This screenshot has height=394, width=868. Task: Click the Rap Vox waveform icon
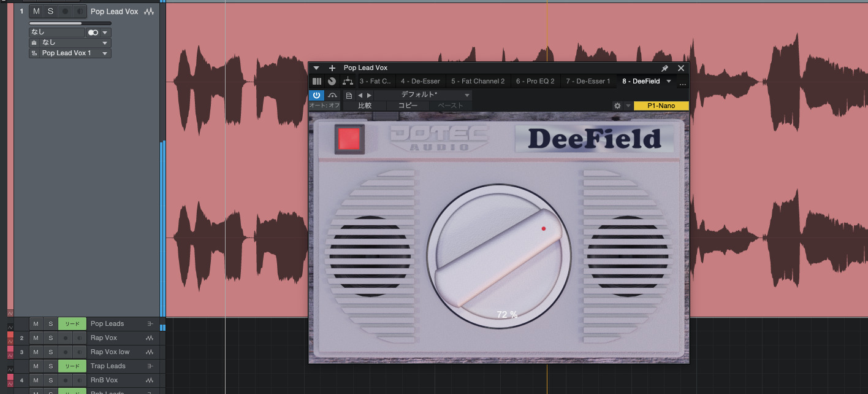point(150,338)
